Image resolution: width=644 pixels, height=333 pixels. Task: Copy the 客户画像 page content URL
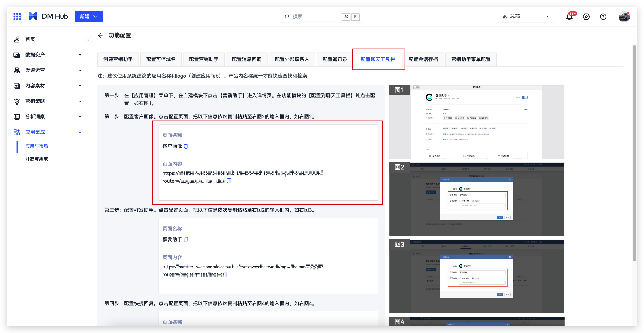point(228,181)
